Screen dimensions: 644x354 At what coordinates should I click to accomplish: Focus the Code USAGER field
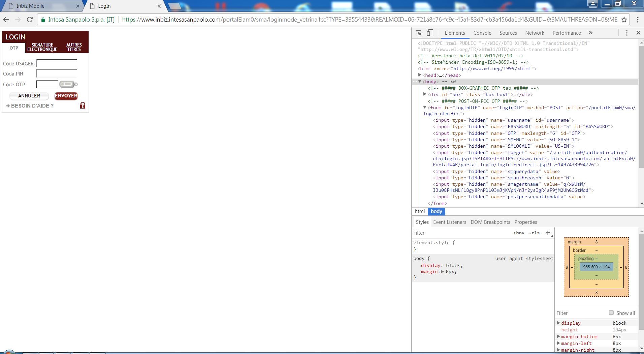coord(57,63)
